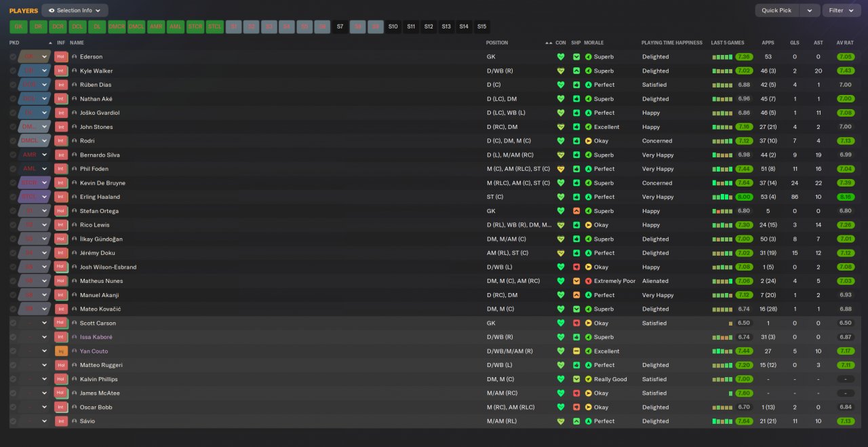The height and width of the screenshot is (447, 868).
Task: Click average rating 7.43 for Kyle Walker
Action: pyautogui.click(x=845, y=71)
